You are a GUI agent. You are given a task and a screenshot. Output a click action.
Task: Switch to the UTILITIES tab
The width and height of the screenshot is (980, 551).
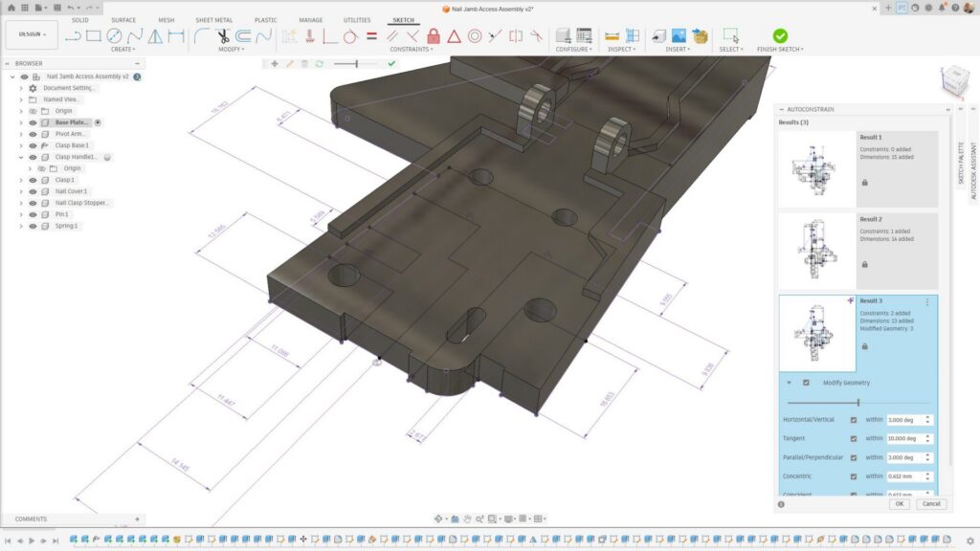point(357,20)
